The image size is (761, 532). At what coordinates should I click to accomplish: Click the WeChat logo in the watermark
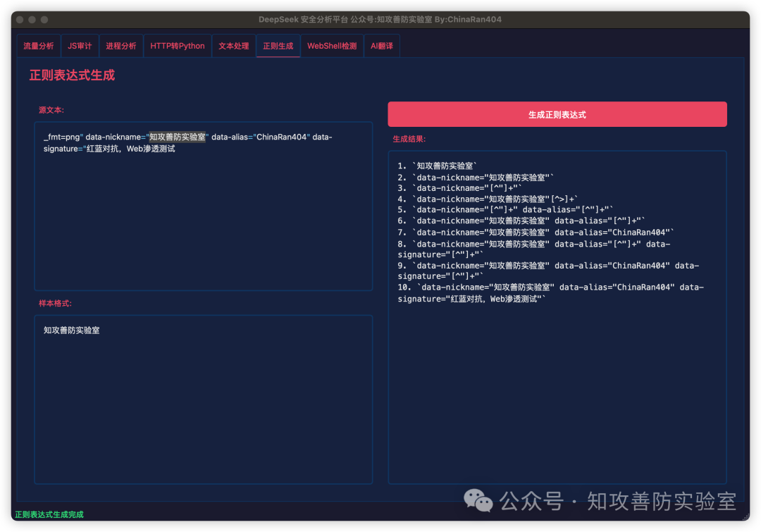[478, 501]
